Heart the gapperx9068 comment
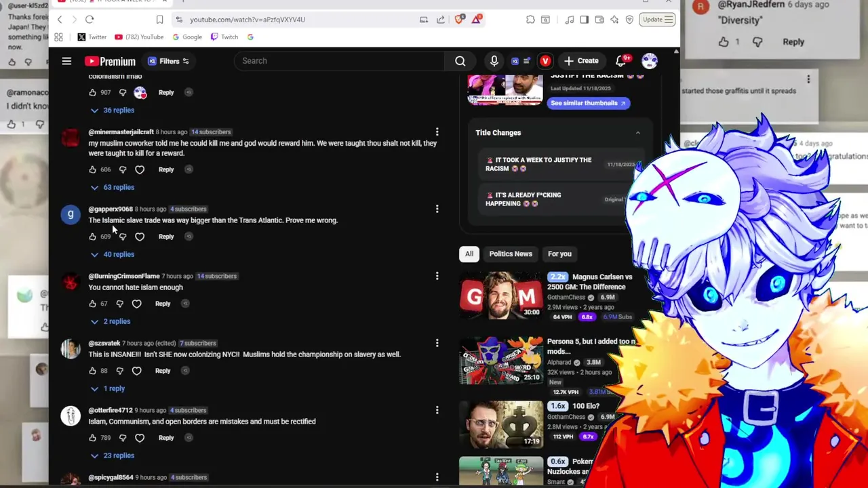The width and height of the screenshot is (868, 488). point(140,237)
